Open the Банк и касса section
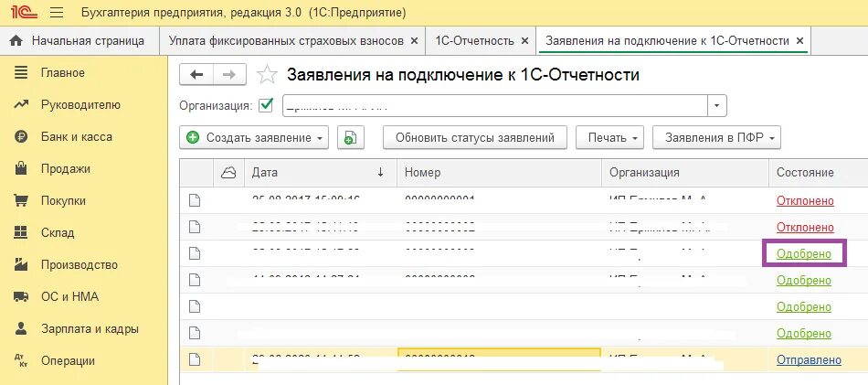 point(77,136)
